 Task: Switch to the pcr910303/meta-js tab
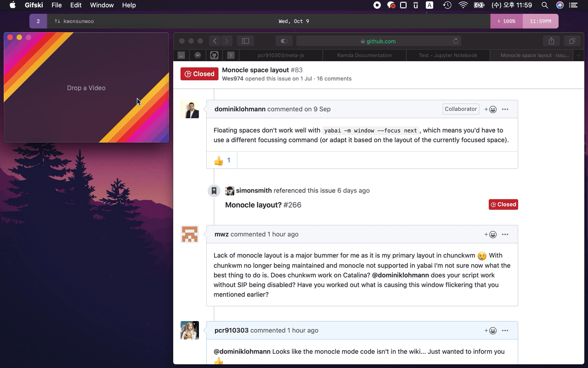click(281, 55)
